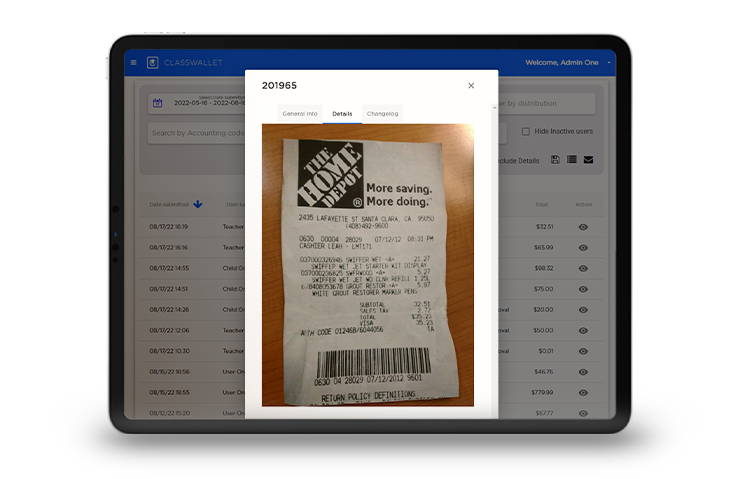View details for the $32.51 row

click(x=583, y=227)
